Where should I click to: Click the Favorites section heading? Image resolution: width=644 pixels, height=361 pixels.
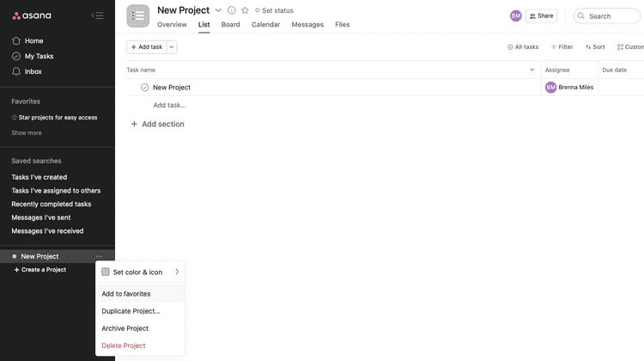[26, 101]
